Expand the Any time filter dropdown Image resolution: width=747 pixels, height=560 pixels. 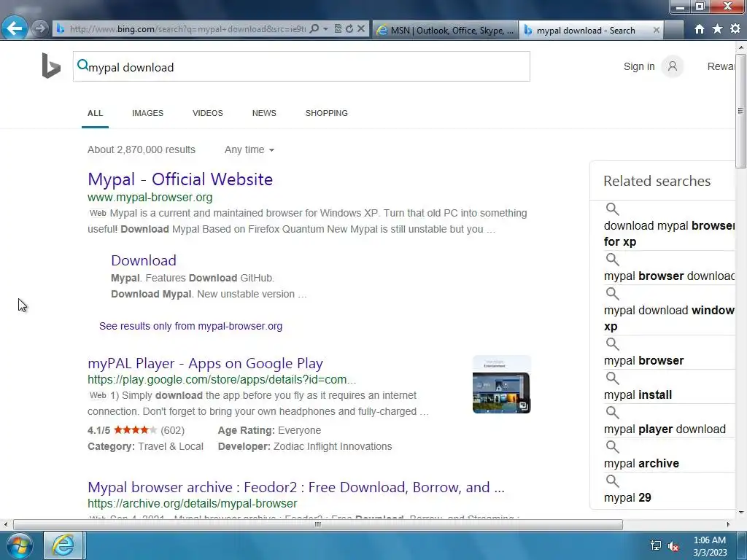click(249, 149)
